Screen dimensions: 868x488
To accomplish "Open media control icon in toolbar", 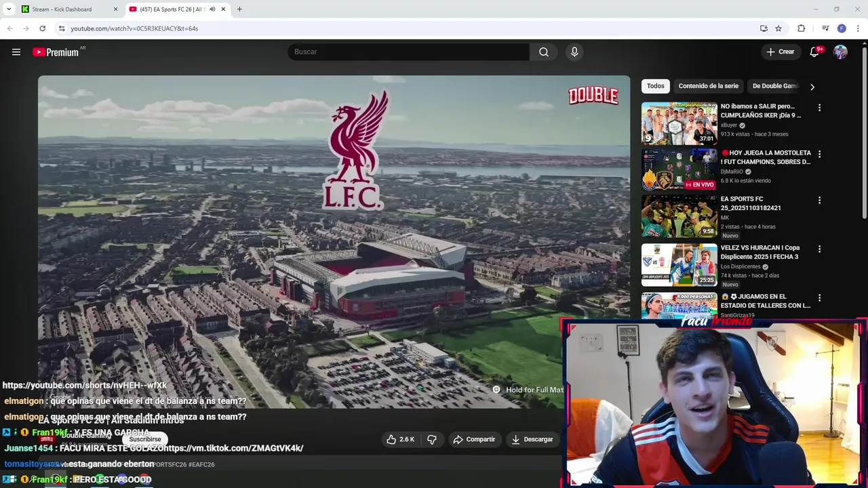I will (825, 28).
